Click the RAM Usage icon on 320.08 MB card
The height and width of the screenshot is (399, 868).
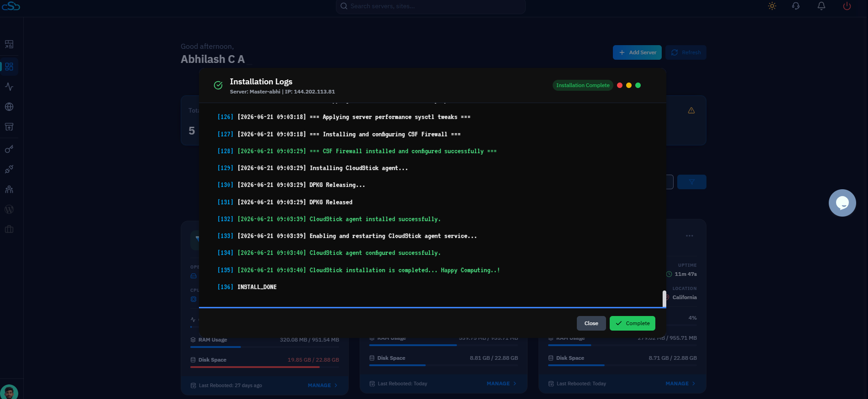pyautogui.click(x=193, y=340)
